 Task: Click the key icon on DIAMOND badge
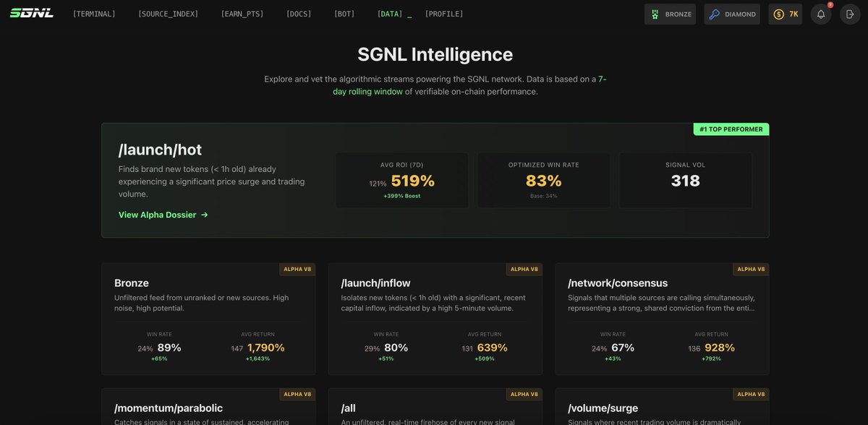pos(715,14)
